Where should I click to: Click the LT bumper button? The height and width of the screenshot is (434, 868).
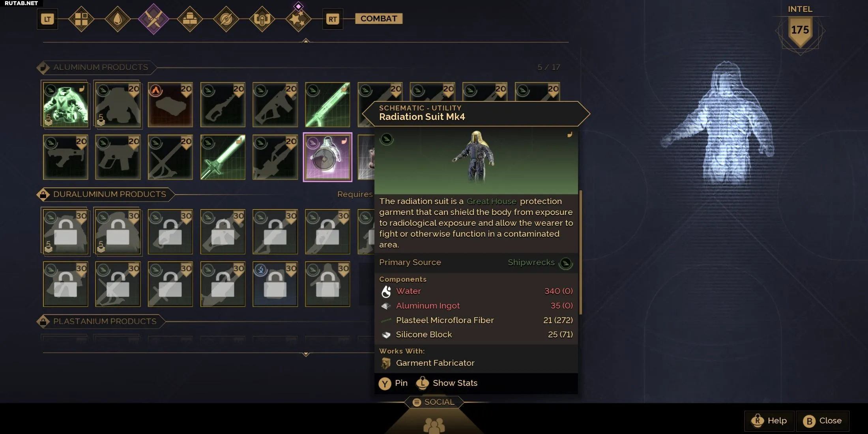(x=47, y=19)
